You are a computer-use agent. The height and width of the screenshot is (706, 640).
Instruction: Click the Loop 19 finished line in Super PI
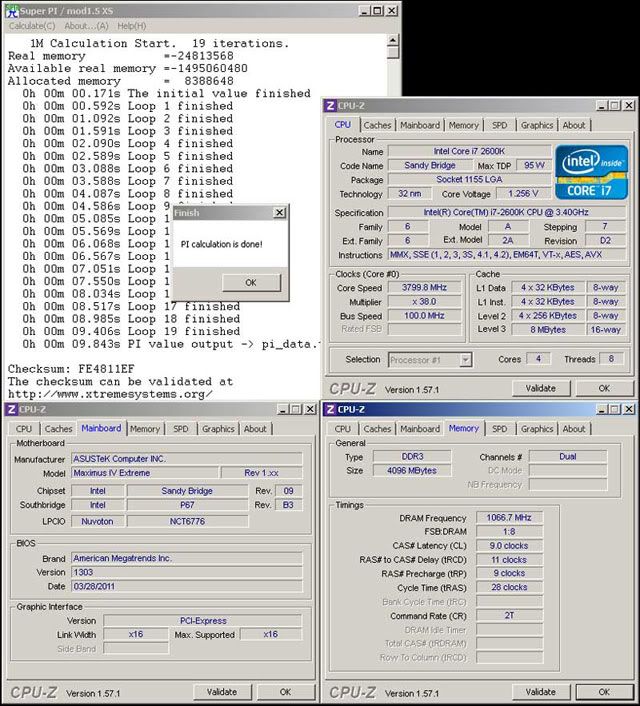coord(131,331)
